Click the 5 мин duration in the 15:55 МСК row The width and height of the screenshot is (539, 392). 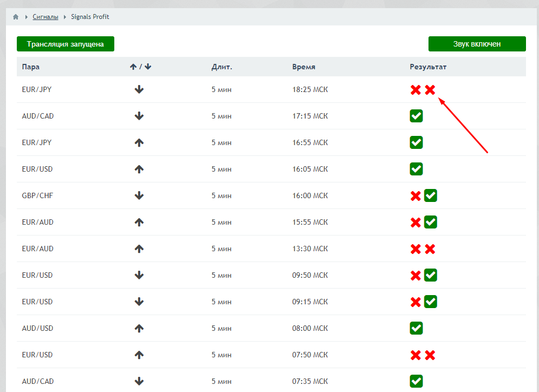222,223
